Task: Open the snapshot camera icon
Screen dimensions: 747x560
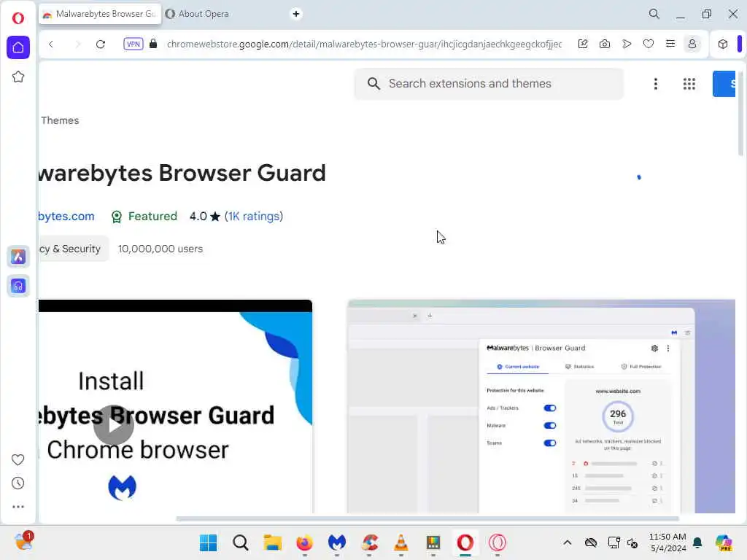Action: [x=605, y=44]
